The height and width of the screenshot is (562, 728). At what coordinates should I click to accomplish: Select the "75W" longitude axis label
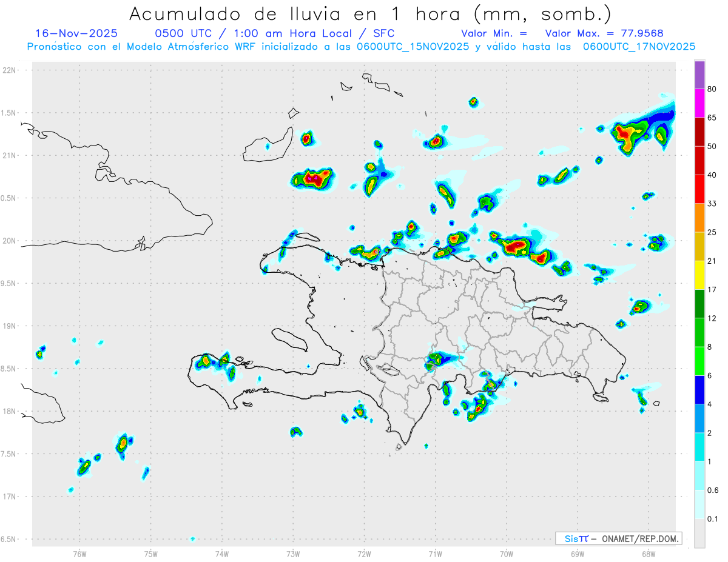[151, 554]
